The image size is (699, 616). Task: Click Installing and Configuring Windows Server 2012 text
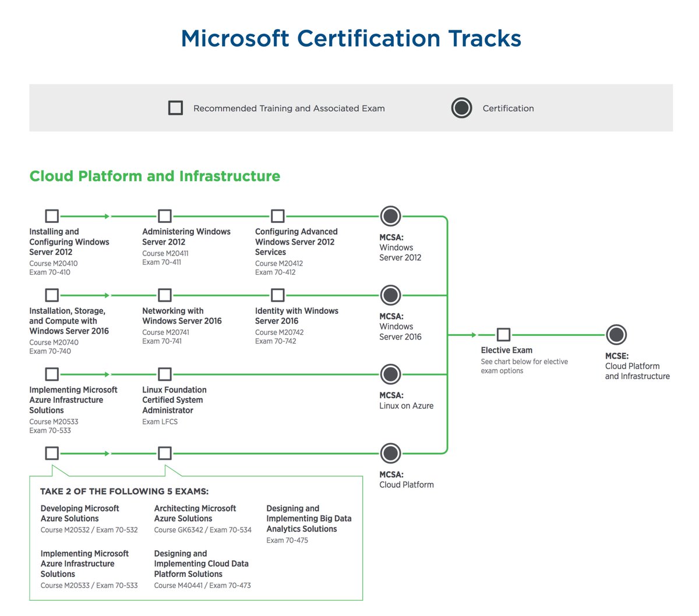coord(69,242)
